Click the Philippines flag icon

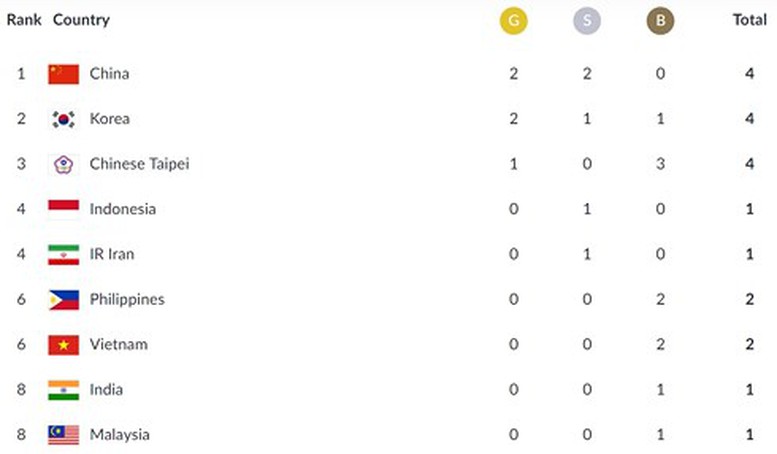pyautogui.click(x=63, y=300)
